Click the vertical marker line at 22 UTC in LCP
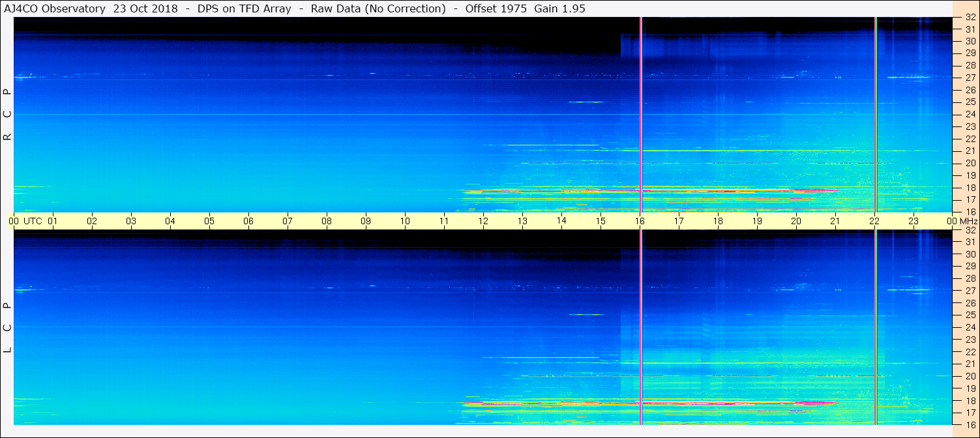The height and width of the screenshot is (438, 980). pos(876,327)
